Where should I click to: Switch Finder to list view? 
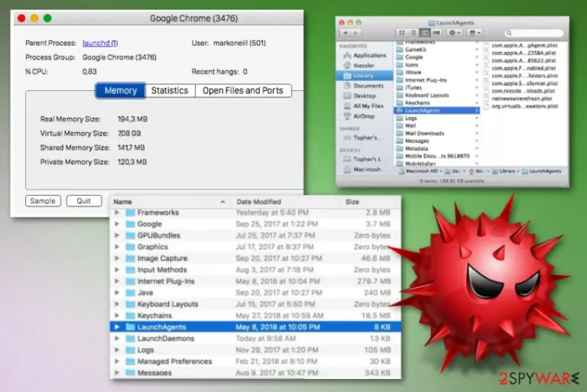click(413, 33)
